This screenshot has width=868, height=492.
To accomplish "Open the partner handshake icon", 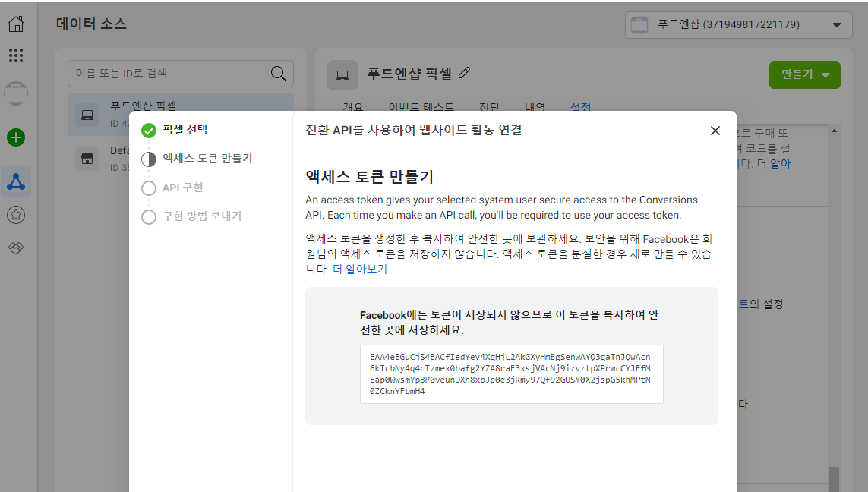I will pos(16,248).
